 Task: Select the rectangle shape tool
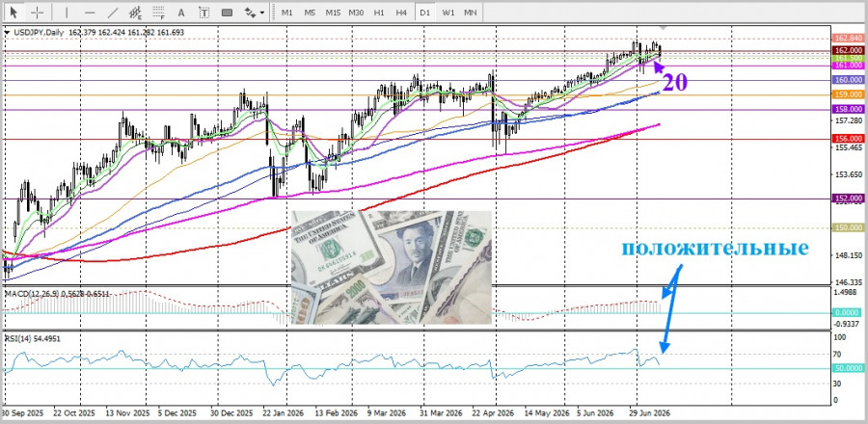227,13
